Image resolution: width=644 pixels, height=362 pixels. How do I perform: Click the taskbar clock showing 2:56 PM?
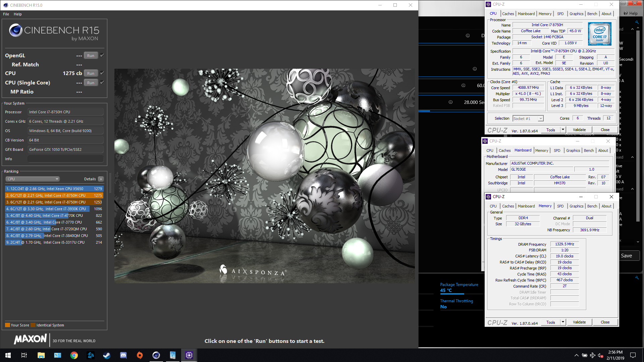[x=615, y=355]
